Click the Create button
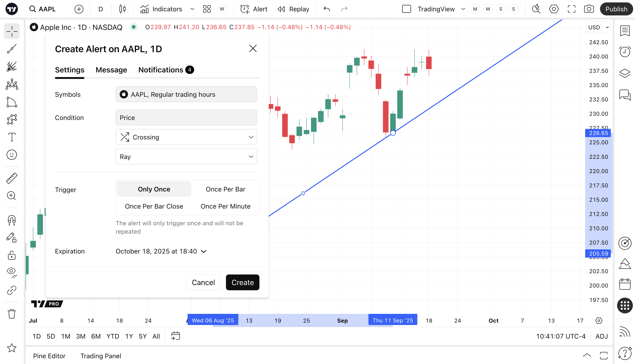The width and height of the screenshot is (635, 364). click(242, 282)
